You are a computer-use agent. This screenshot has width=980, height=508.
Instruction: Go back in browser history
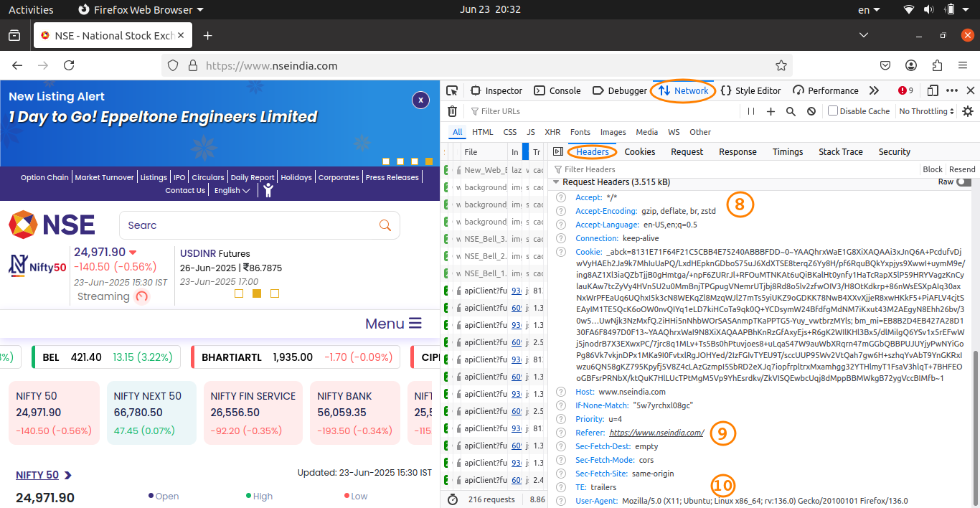18,65
